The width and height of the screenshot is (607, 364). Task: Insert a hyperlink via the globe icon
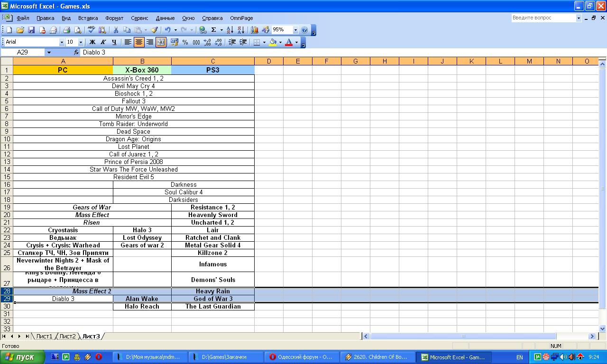(203, 30)
